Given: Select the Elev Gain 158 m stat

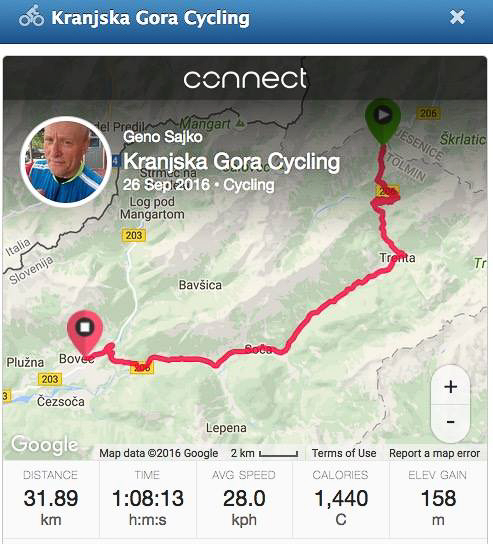Looking at the screenshot, I should point(438,499).
